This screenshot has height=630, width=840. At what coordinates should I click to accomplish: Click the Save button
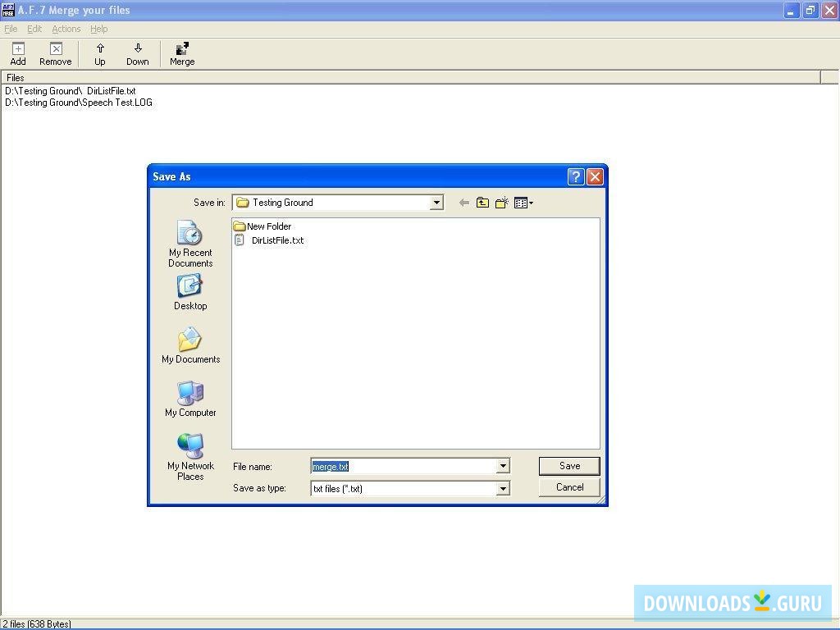(569, 465)
